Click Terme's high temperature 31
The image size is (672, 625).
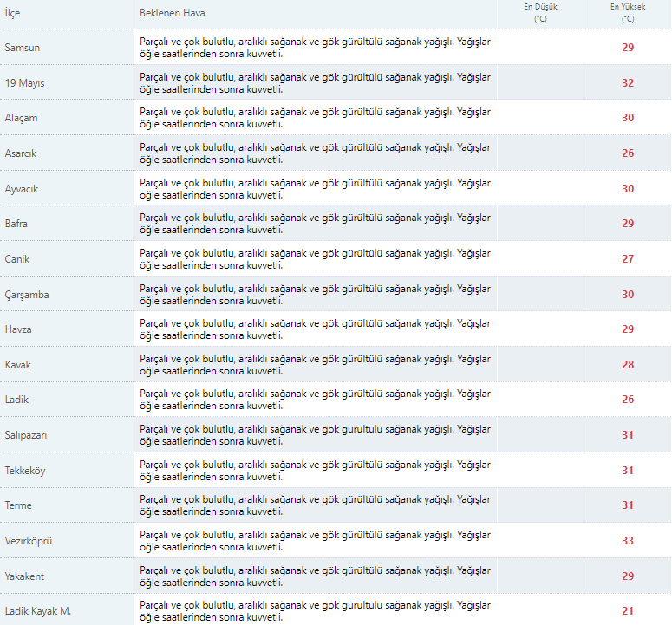click(628, 505)
